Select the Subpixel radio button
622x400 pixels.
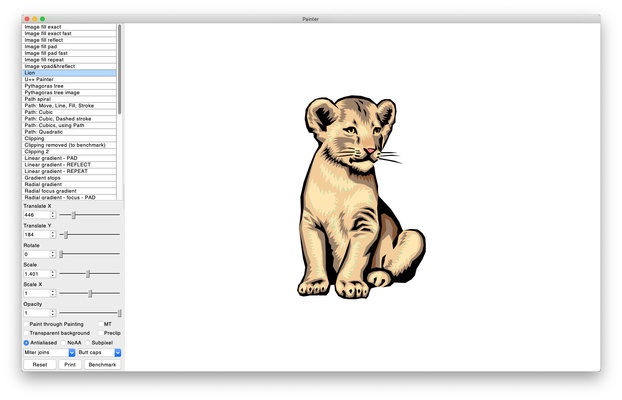[x=90, y=343]
